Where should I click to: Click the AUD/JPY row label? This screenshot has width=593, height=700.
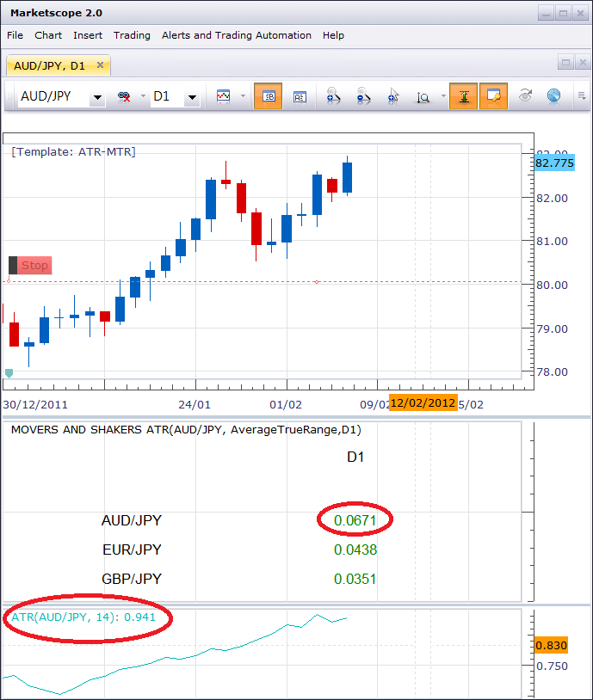click(132, 520)
